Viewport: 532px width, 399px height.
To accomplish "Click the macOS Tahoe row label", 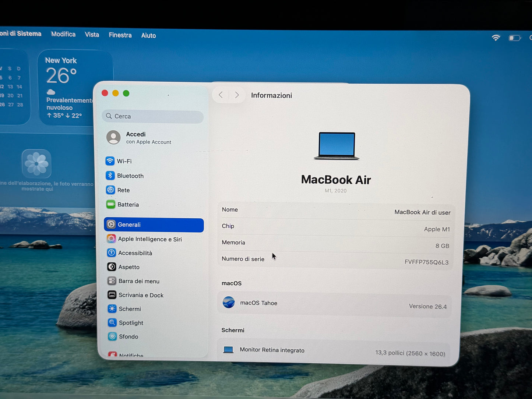I will point(259,303).
